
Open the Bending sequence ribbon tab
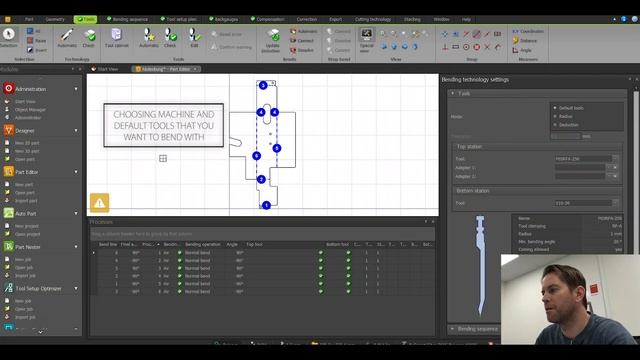[127, 19]
